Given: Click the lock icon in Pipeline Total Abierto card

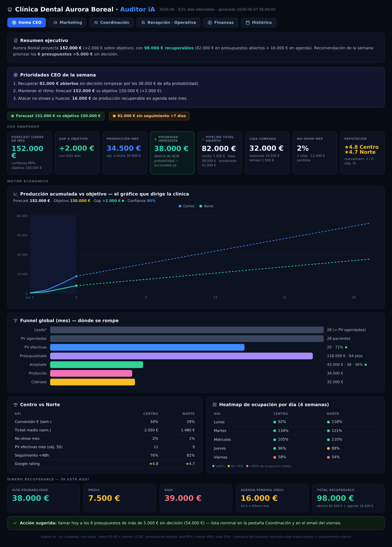Looking at the screenshot, I should pyautogui.click(x=203, y=139).
